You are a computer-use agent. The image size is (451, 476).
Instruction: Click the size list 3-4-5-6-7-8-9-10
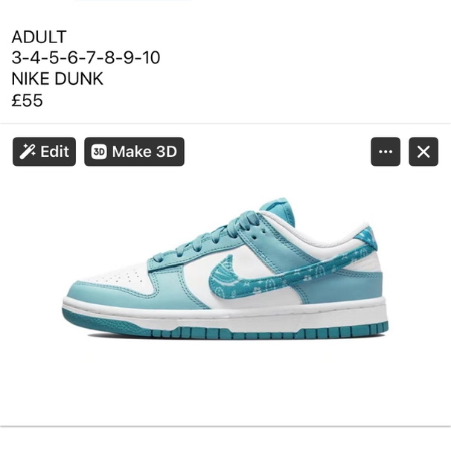pyautogui.click(x=86, y=57)
